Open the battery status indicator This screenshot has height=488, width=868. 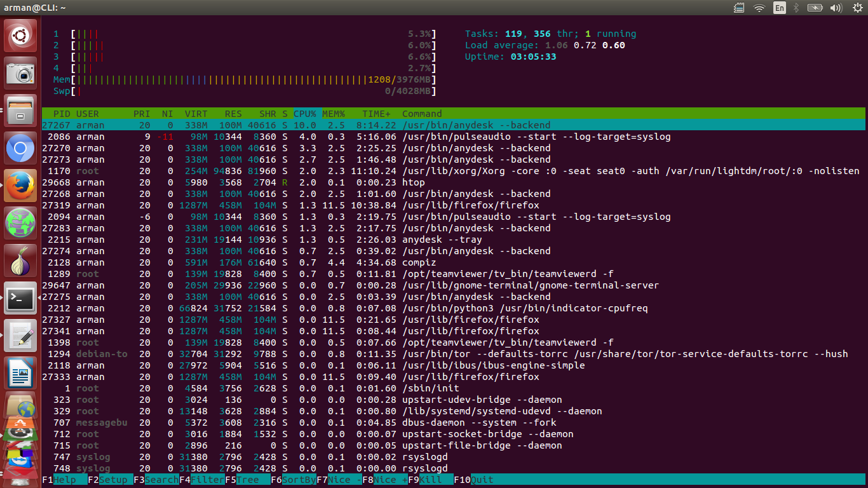point(815,8)
